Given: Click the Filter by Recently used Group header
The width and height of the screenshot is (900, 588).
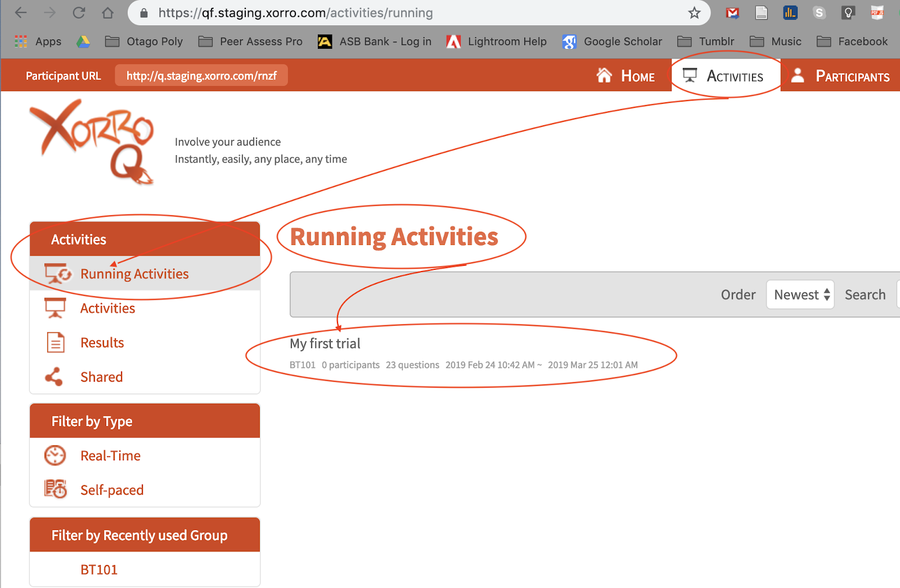Looking at the screenshot, I should [x=145, y=535].
